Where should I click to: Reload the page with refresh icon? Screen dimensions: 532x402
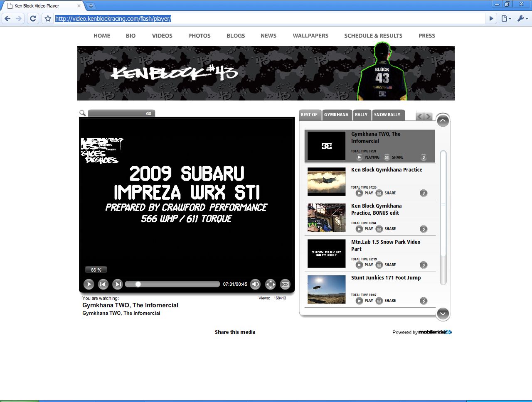coord(33,18)
